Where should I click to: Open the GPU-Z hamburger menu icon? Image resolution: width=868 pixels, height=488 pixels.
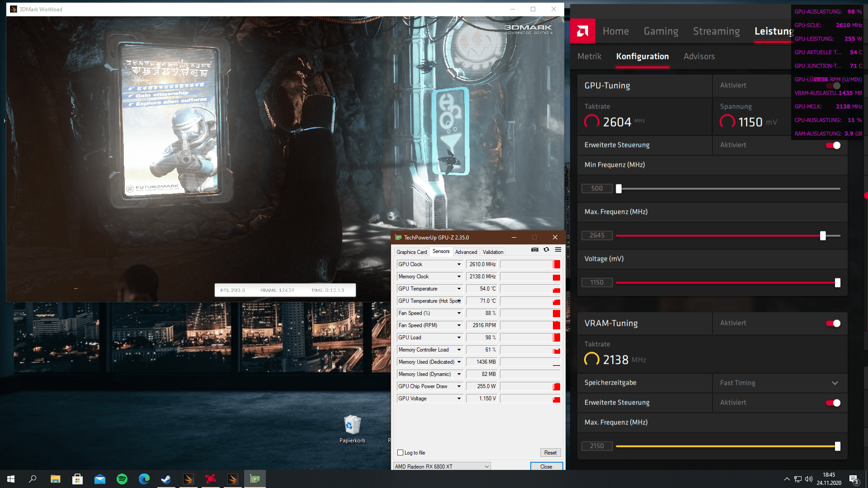pos(558,249)
